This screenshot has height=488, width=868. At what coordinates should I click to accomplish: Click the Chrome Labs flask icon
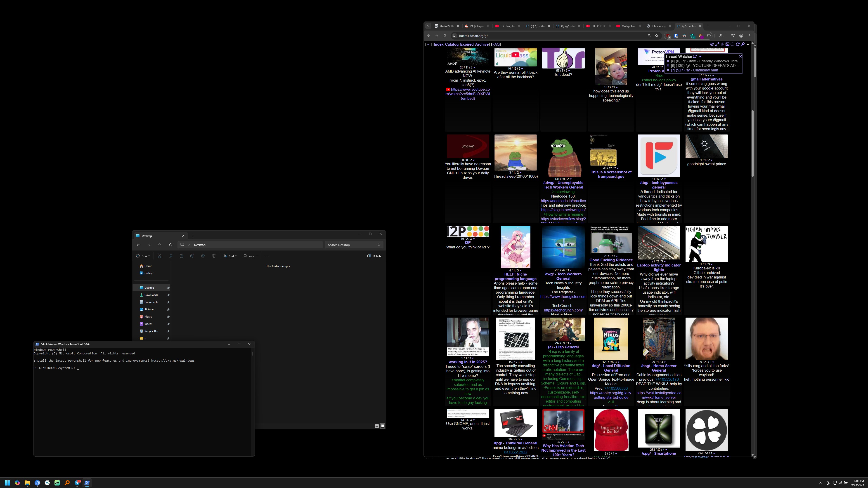pos(721,36)
